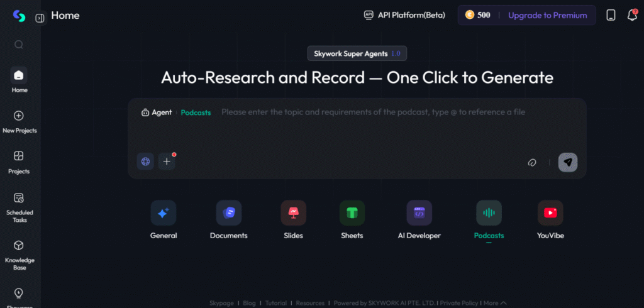Click the Skywork logo icon
The height and width of the screenshot is (308, 644).
pyautogui.click(x=19, y=16)
